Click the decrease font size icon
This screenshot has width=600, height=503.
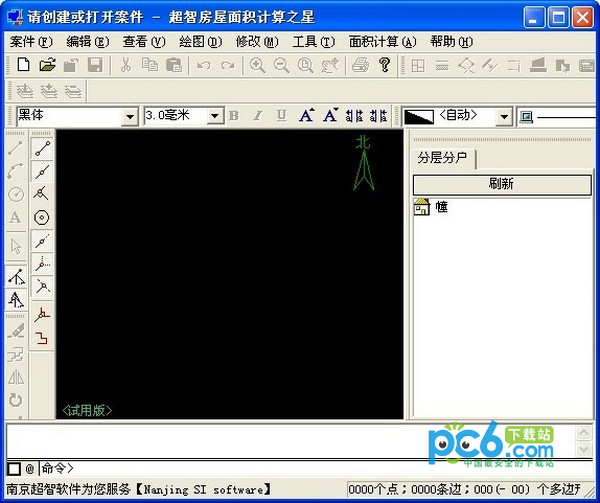[x=330, y=115]
